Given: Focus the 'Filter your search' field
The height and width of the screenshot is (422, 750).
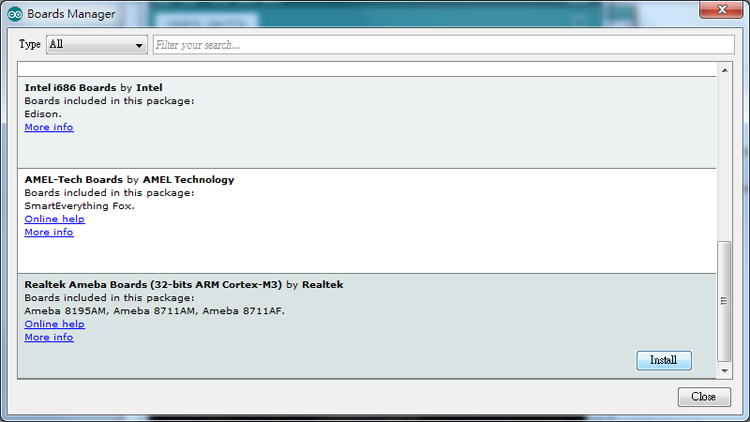Looking at the screenshot, I should coord(443,45).
